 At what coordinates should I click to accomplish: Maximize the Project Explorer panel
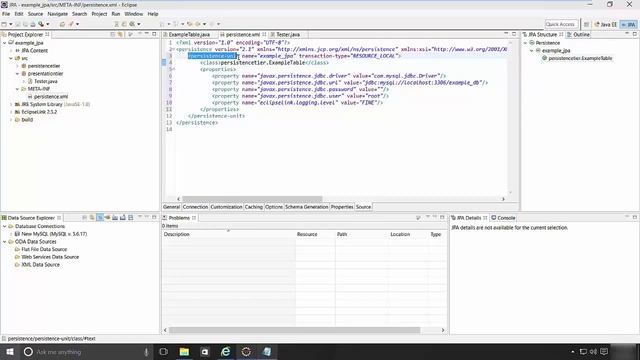tap(154, 34)
